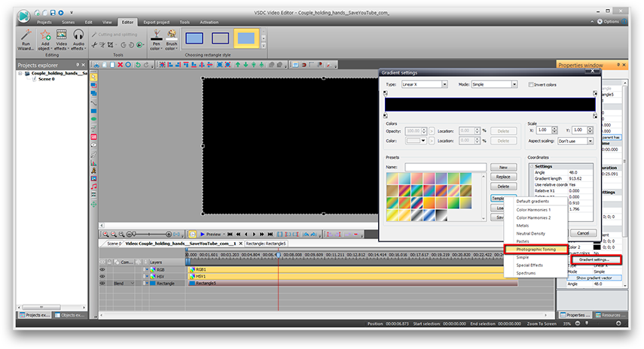Open the Audio effects menu

[78, 40]
